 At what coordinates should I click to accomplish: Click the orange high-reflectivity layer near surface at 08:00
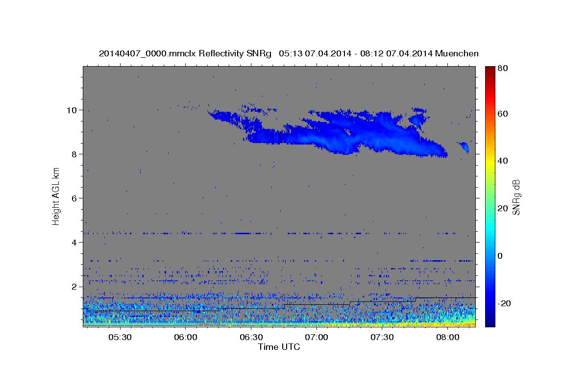click(x=448, y=324)
